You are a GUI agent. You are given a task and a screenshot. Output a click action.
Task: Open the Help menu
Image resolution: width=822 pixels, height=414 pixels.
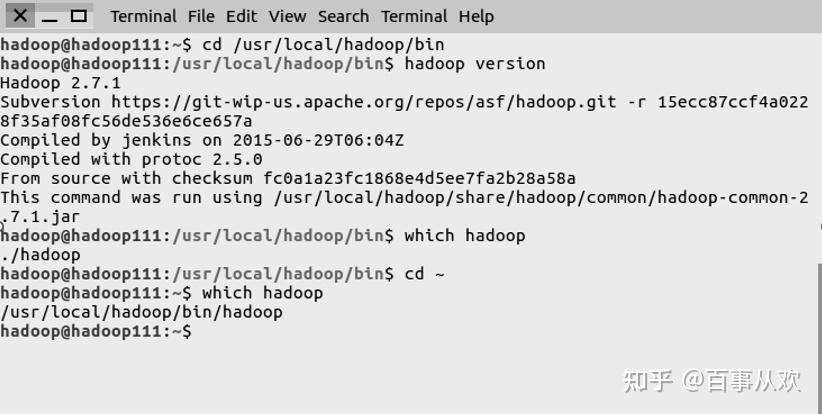coord(476,16)
